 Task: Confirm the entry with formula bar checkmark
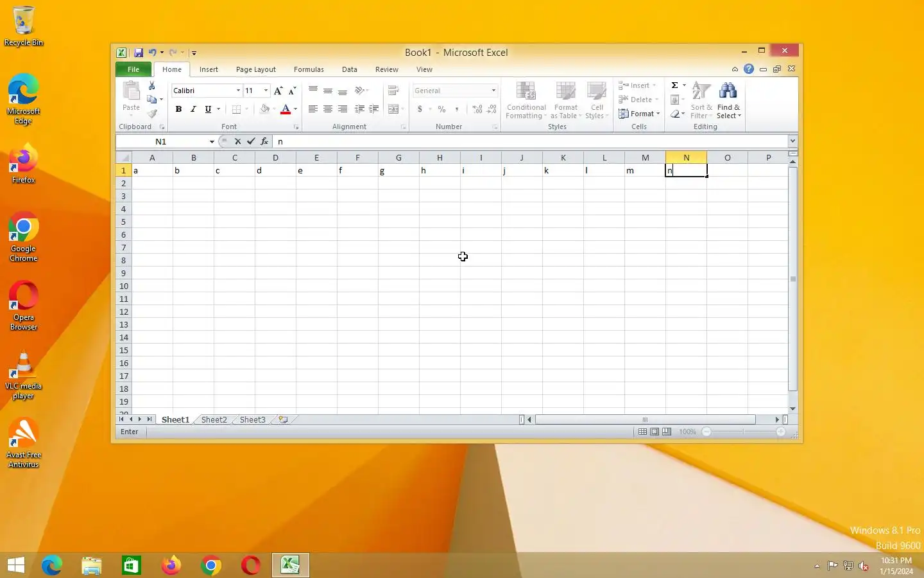(x=251, y=141)
